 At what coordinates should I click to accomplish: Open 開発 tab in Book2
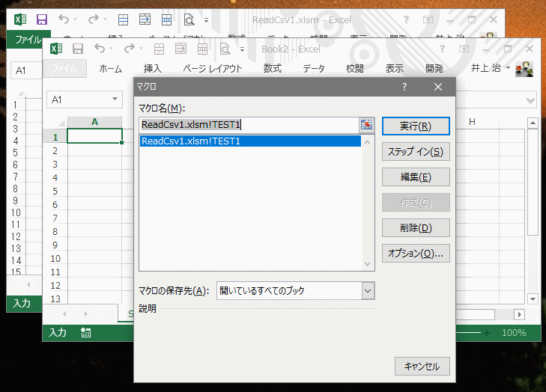tap(434, 69)
